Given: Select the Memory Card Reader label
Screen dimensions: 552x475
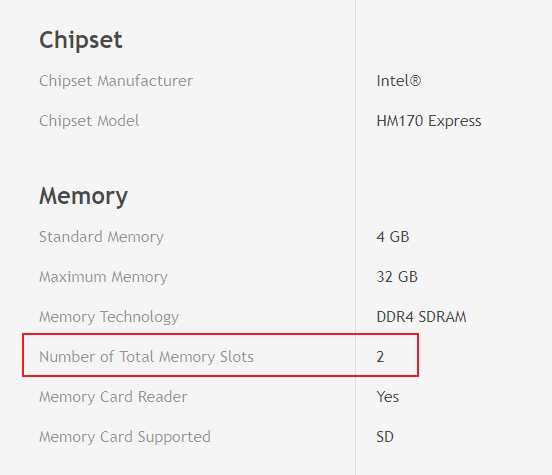Looking at the screenshot, I should (113, 397).
